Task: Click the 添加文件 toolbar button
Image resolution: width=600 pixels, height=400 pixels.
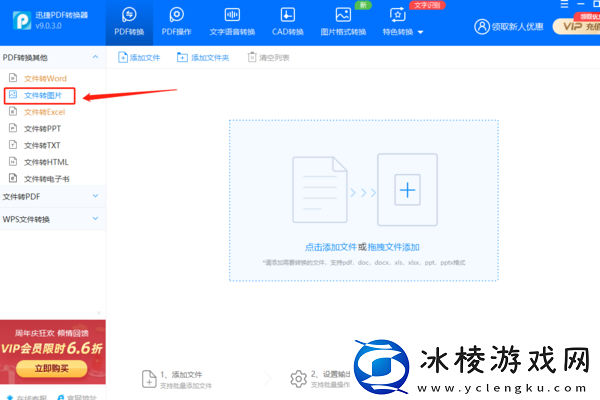Action: [x=139, y=57]
